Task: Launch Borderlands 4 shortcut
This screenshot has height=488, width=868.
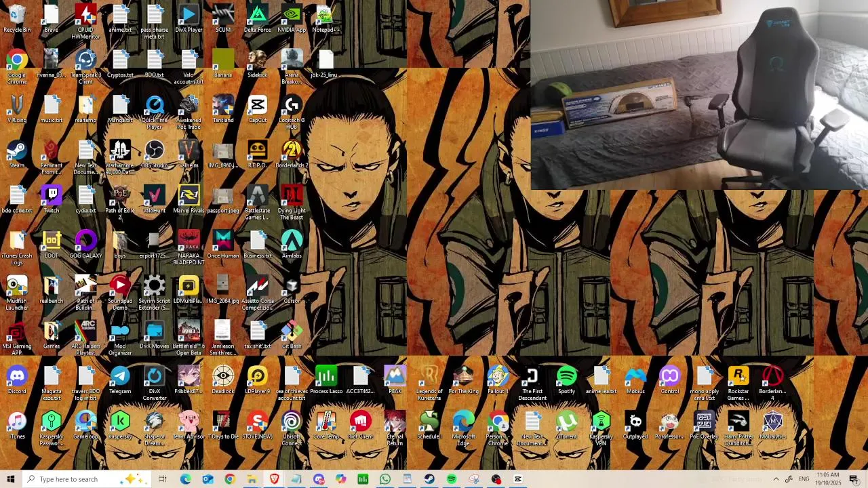Action: [772, 384]
